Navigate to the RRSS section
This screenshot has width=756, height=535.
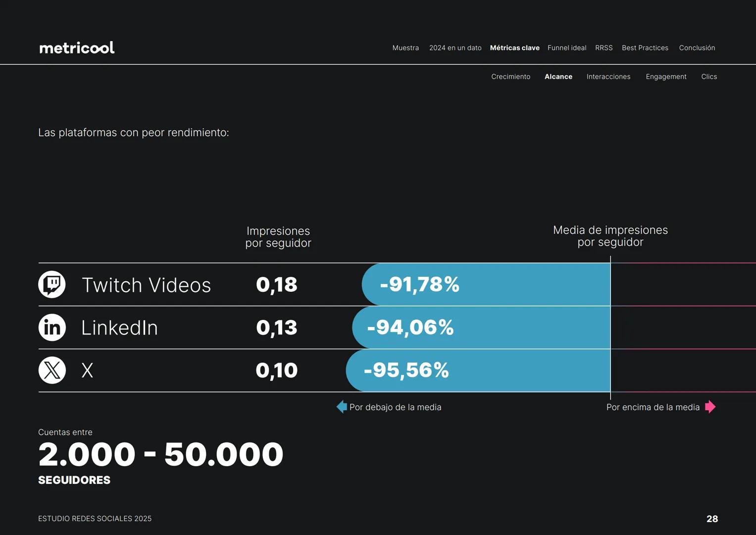(x=604, y=48)
